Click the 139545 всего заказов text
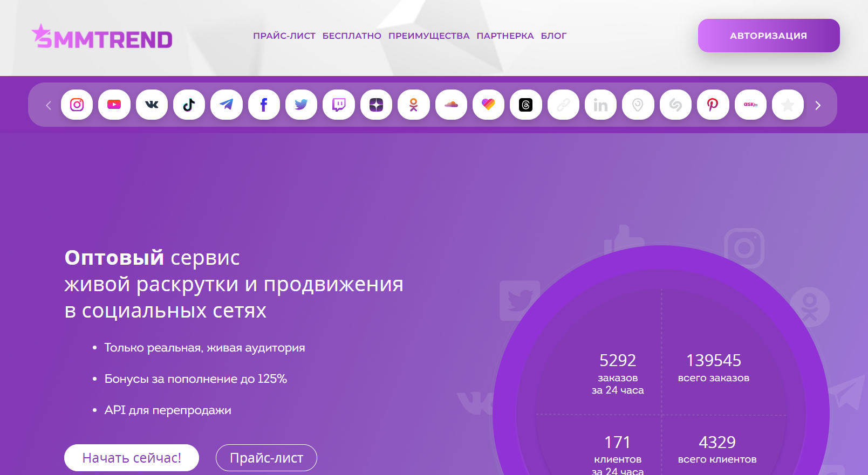The height and width of the screenshot is (475, 868). pos(714,368)
